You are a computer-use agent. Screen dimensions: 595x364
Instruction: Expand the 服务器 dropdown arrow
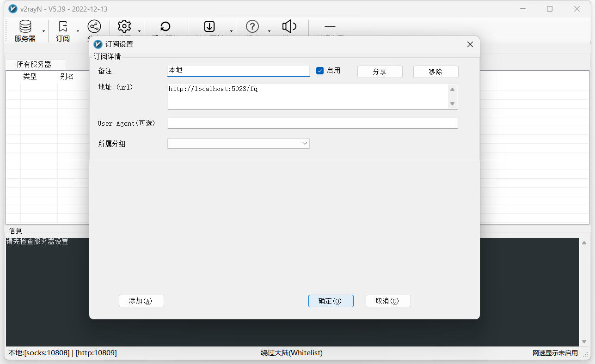pyautogui.click(x=44, y=31)
